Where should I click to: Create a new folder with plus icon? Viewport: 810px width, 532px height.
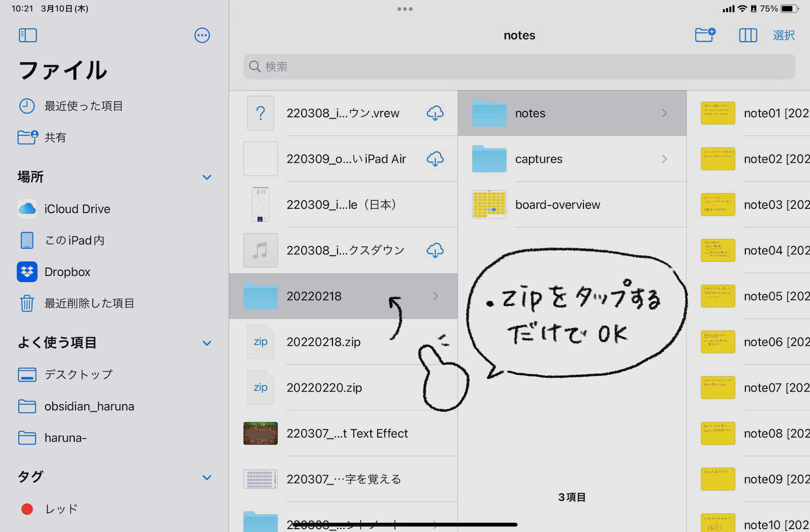705,35
